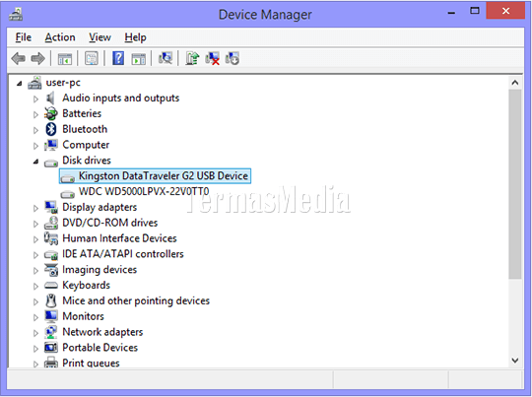Image resolution: width=532 pixels, height=397 pixels.
Task: Collapse the user-pc root node
Action: coord(20,83)
